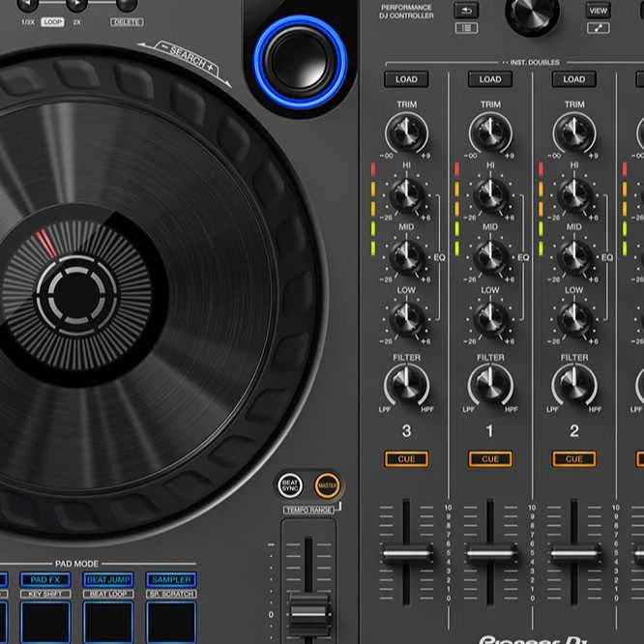This screenshot has height=644, width=644.
Task: Toggle headphone CUE for channel 2
Action: (573, 459)
